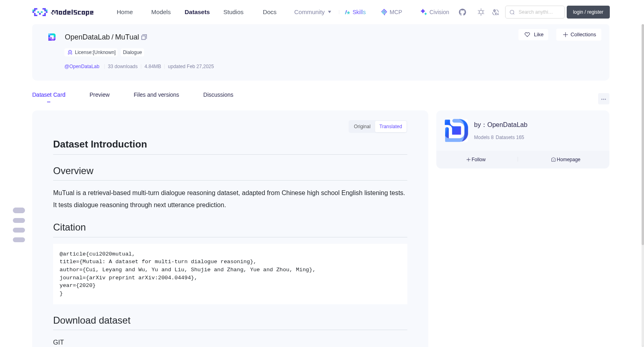Click the first outline navigation marker

pyautogui.click(x=19, y=210)
